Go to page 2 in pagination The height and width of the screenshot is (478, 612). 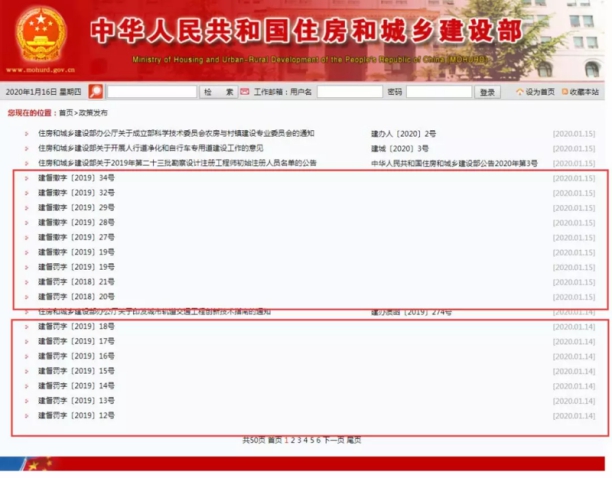tap(292, 440)
